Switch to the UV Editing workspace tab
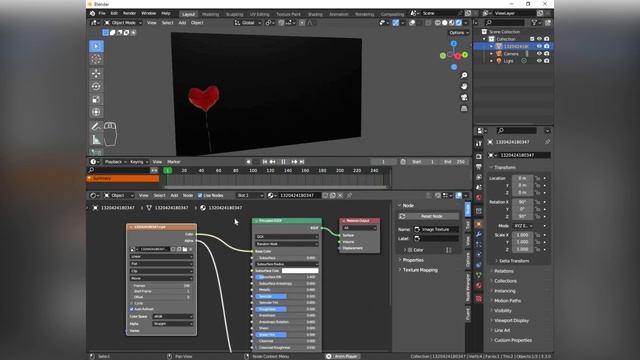 coord(260,14)
